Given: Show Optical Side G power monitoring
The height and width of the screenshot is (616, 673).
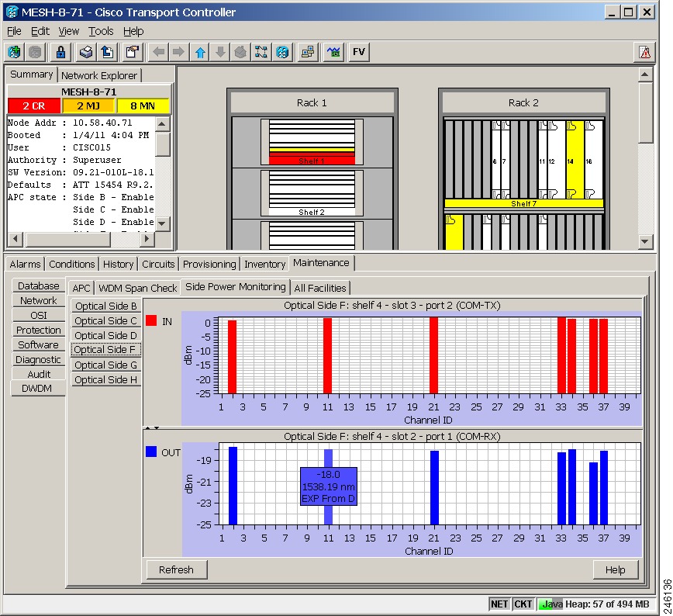Looking at the screenshot, I should (x=106, y=365).
